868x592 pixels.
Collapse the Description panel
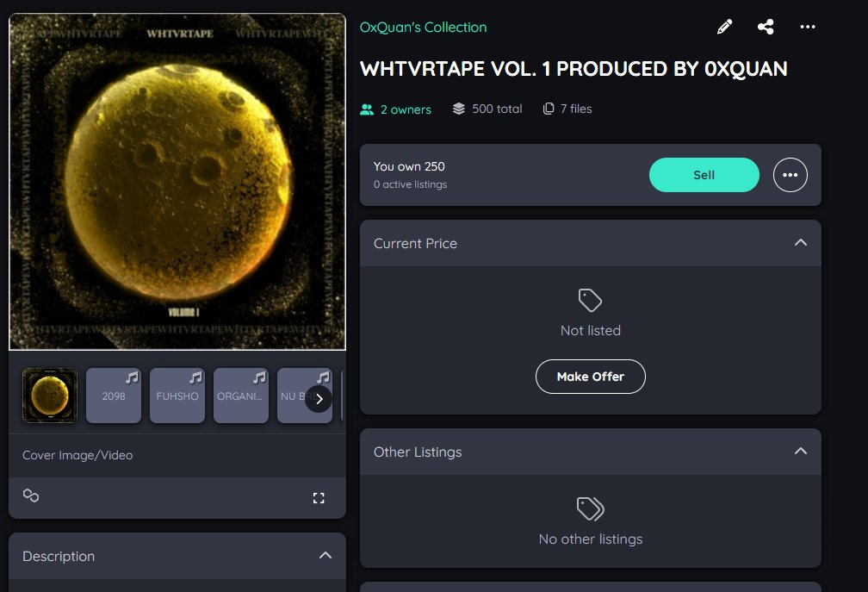[325, 556]
